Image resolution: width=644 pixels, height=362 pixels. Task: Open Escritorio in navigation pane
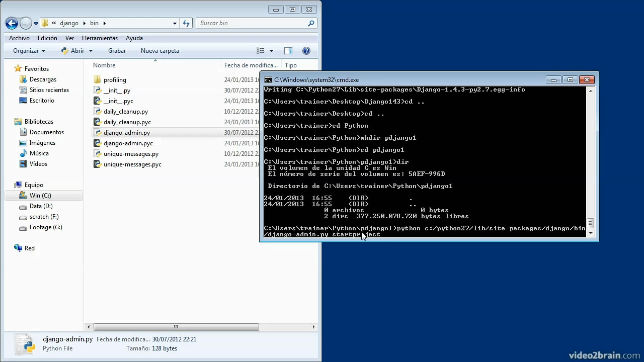click(x=42, y=101)
